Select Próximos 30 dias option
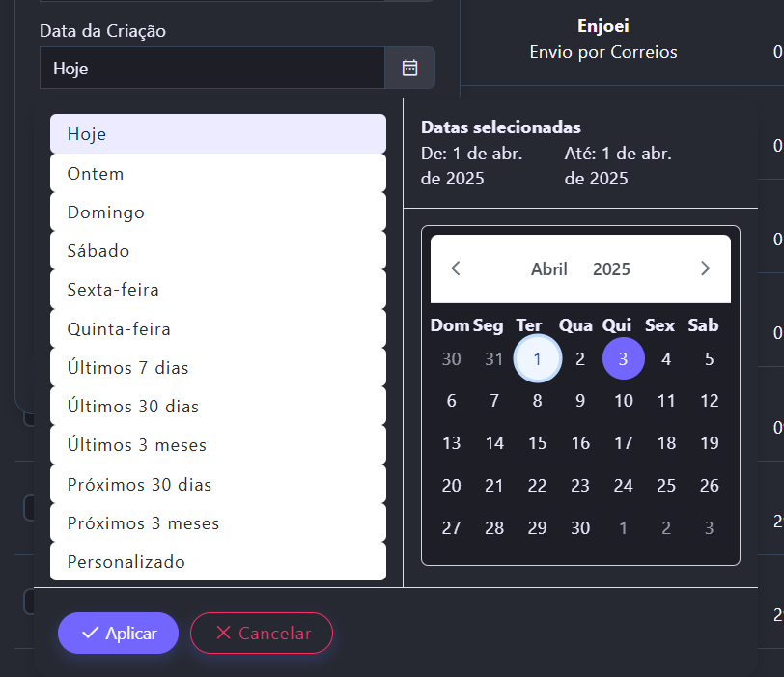The height and width of the screenshot is (677, 784). tap(218, 484)
